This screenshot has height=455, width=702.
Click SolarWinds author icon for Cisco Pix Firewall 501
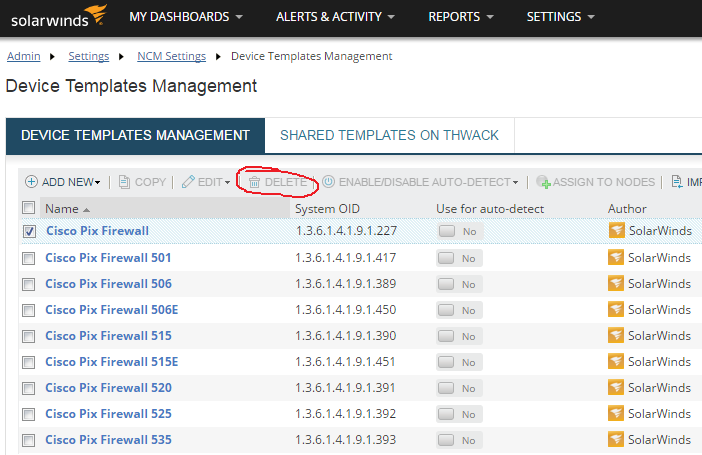(616, 258)
